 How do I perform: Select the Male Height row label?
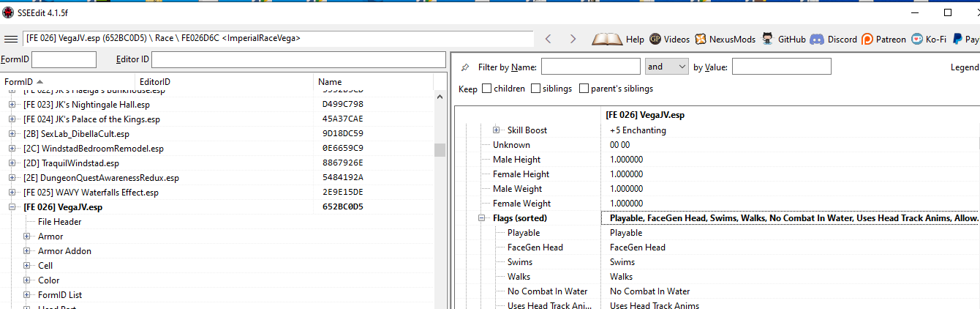coord(516,160)
